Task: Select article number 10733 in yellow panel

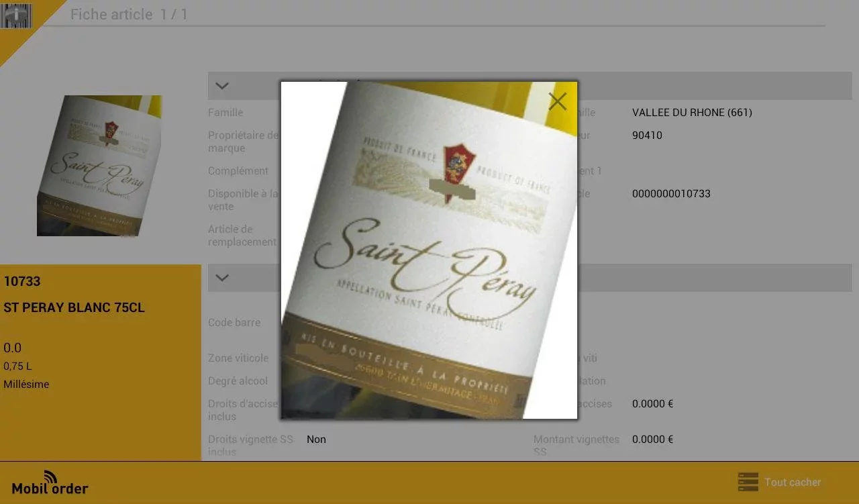Action: pyautogui.click(x=22, y=281)
